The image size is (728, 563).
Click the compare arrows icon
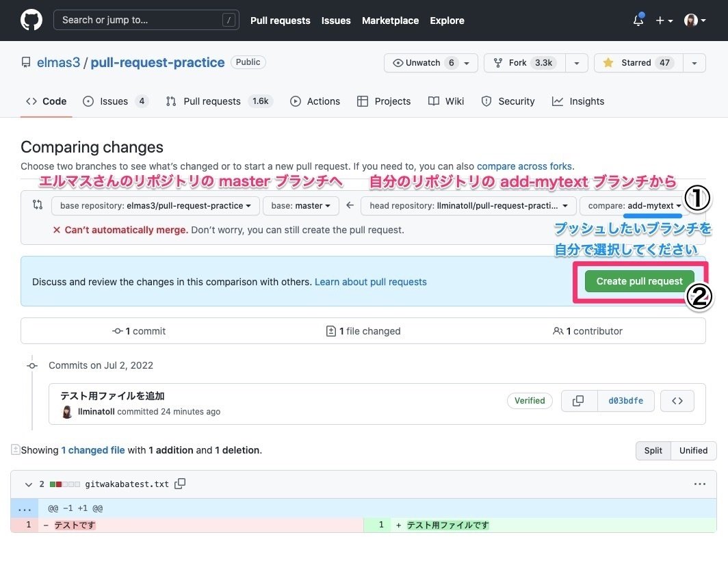click(38, 205)
